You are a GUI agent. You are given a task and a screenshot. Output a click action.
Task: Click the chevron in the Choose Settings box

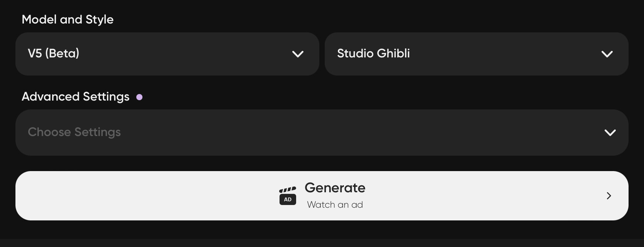[x=610, y=133]
